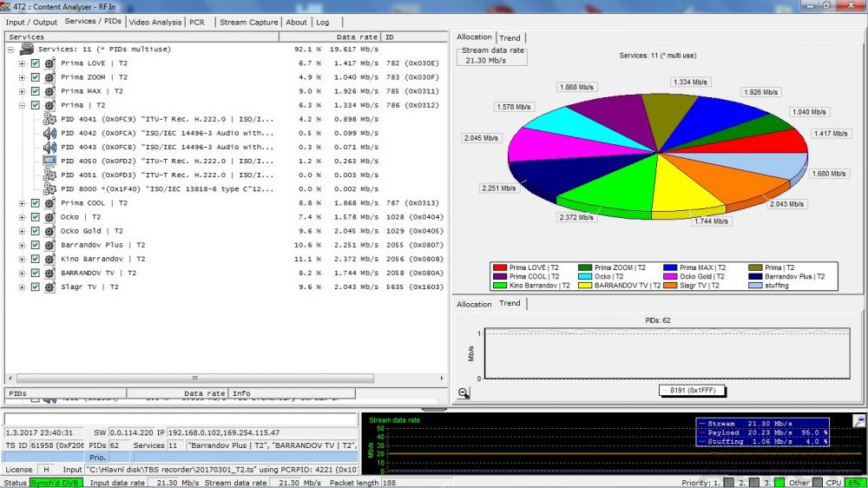
Task: Zoom out the PID trend chart magnifier
Action: pos(464,392)
